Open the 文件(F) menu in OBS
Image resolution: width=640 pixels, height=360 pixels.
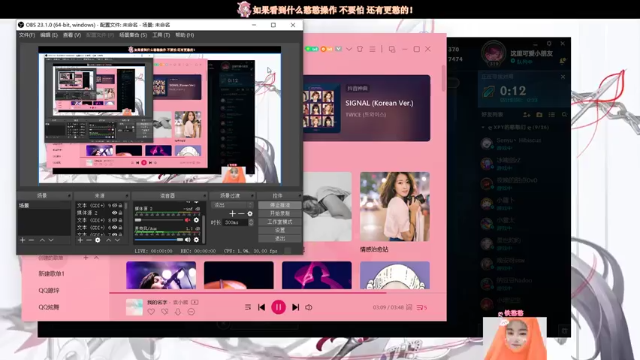click(x=27, y=35)
